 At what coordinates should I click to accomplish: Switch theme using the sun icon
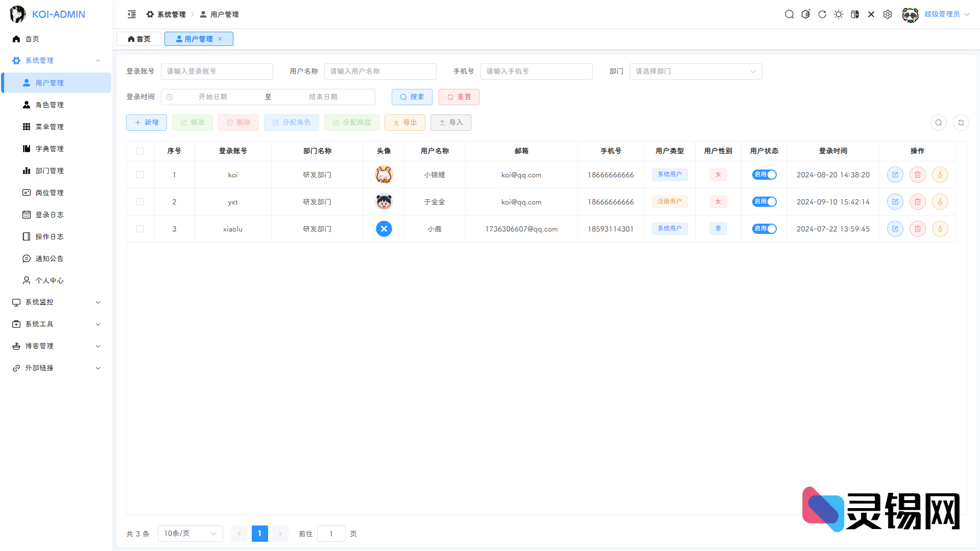pos(838,14)
